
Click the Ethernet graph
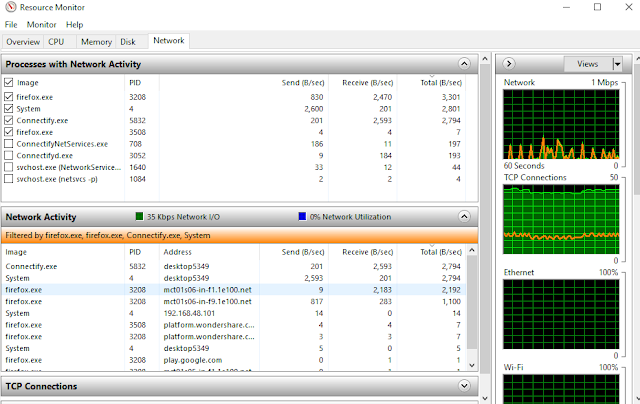coord(561,314)
